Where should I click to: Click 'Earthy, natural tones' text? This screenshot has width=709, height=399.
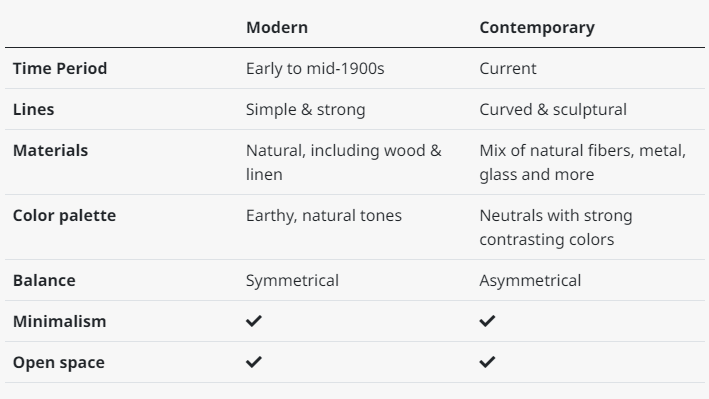click(324, 216)
